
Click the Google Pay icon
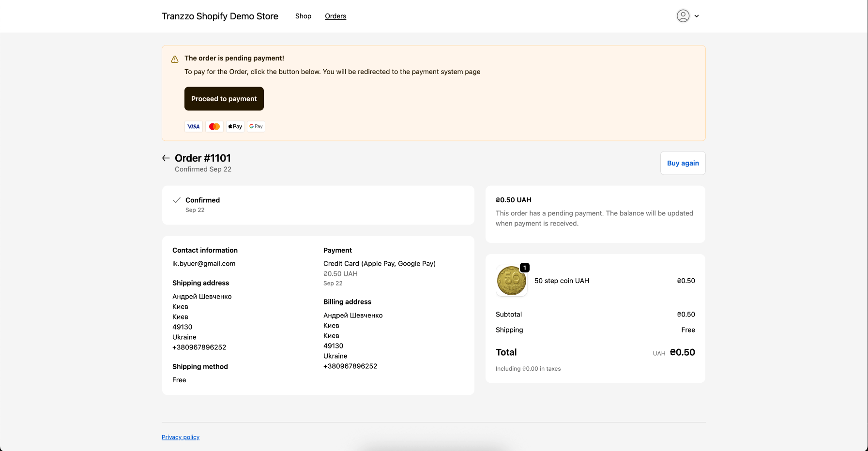(x=256, y=127)
